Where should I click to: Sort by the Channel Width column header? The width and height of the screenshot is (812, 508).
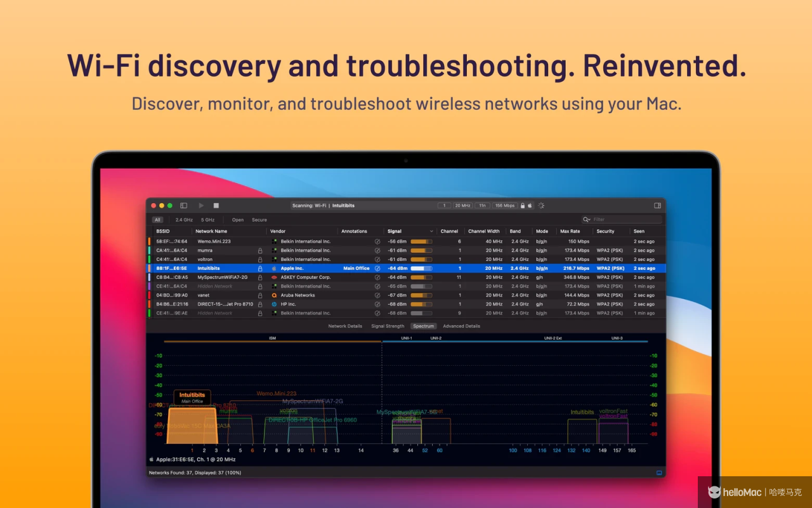click(x=484, y=231)
